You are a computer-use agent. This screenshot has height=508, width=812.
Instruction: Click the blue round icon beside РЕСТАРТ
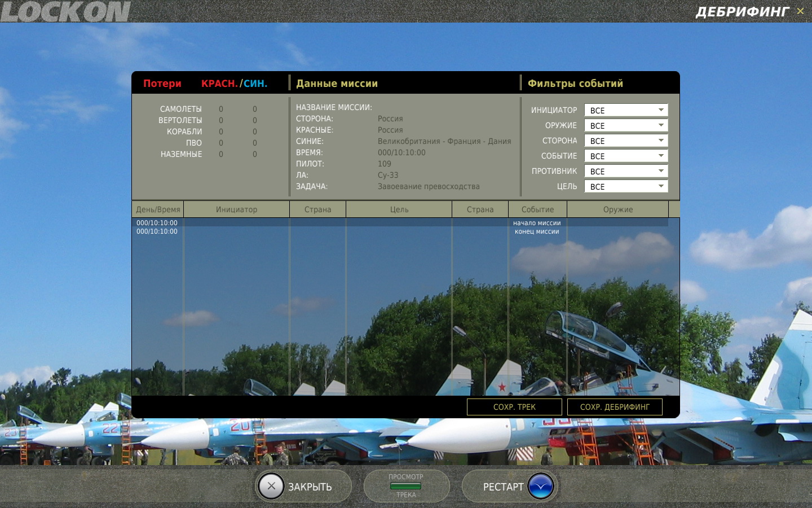[x=540, y=486]
